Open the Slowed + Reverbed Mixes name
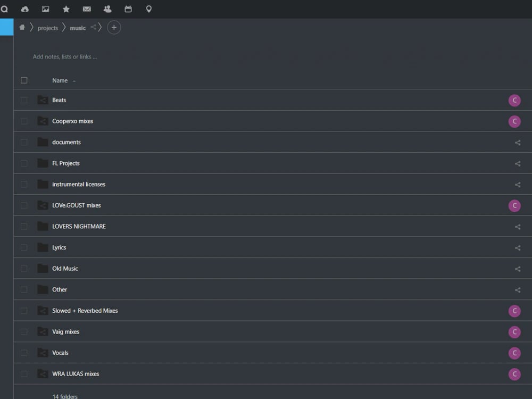Screen dimensions: 532x399 coord(85,311)
